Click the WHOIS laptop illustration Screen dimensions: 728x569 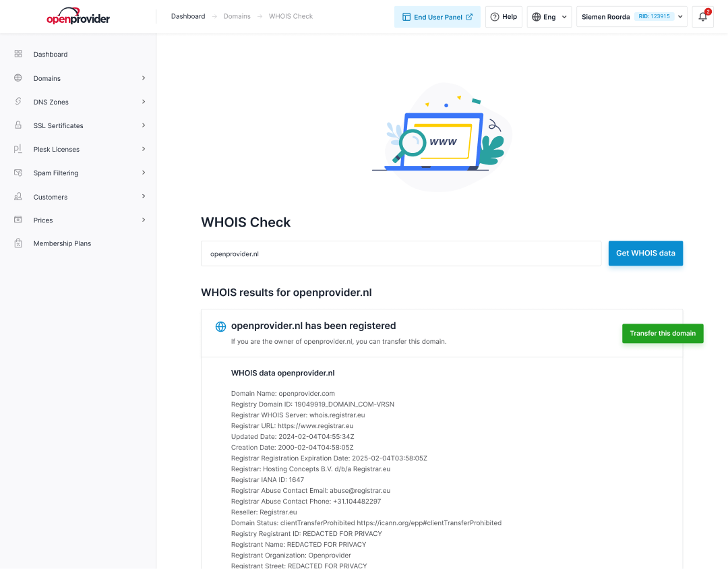pyautogui.click(x=442, y=137)
